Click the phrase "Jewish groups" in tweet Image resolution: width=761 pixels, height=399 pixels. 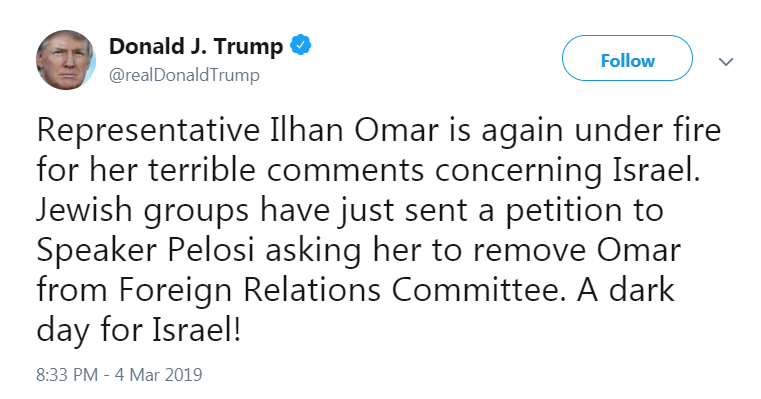(x=143, y=211)
